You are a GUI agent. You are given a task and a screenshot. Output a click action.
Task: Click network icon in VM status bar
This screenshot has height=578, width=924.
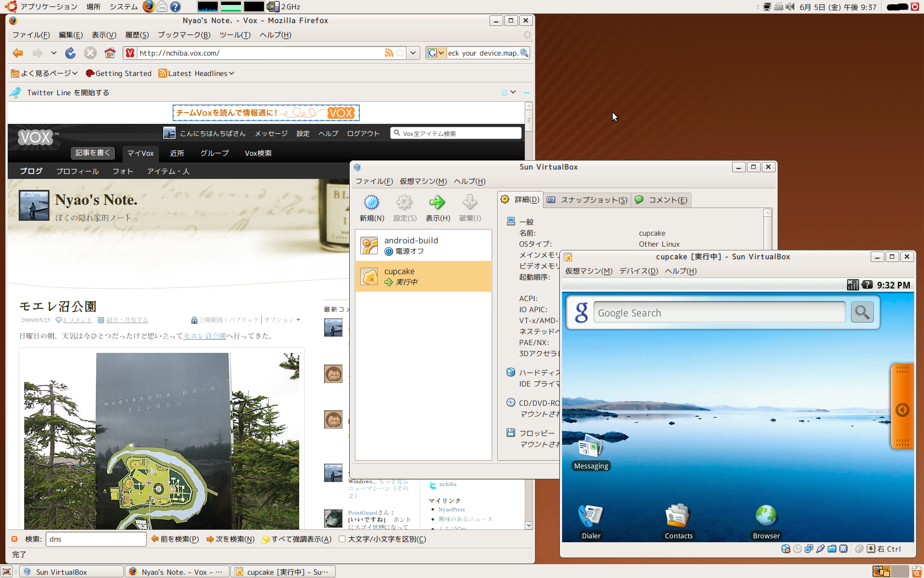[x=809, y=549]
